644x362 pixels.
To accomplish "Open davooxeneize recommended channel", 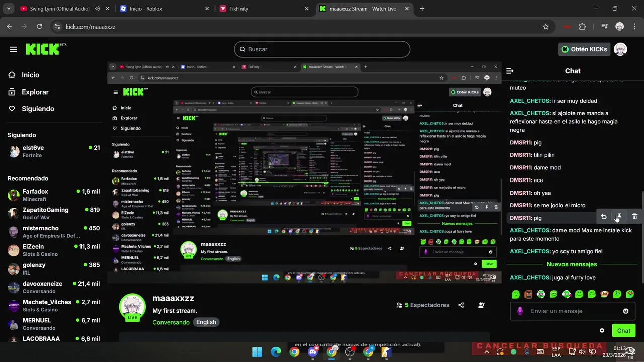I will click(53, 287).
